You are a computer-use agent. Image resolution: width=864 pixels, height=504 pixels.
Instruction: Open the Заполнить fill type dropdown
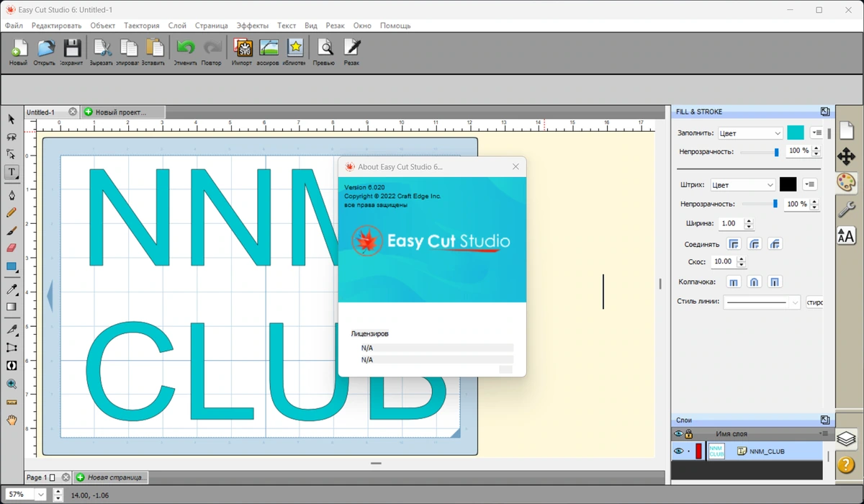pyautogui.click(x=750, y=133)
